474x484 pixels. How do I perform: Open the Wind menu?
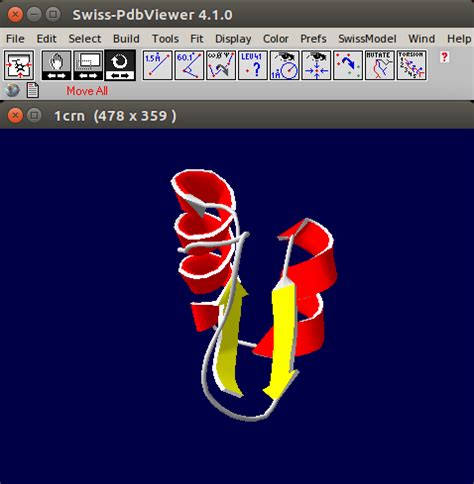pyautogui.click(x=422, y=39)
